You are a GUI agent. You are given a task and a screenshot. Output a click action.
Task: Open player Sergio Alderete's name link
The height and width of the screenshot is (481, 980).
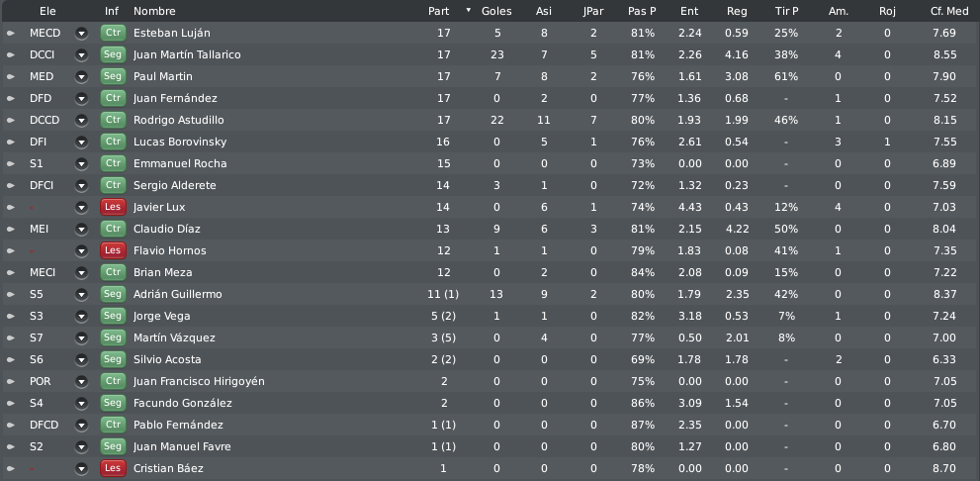tap(174, 185)
